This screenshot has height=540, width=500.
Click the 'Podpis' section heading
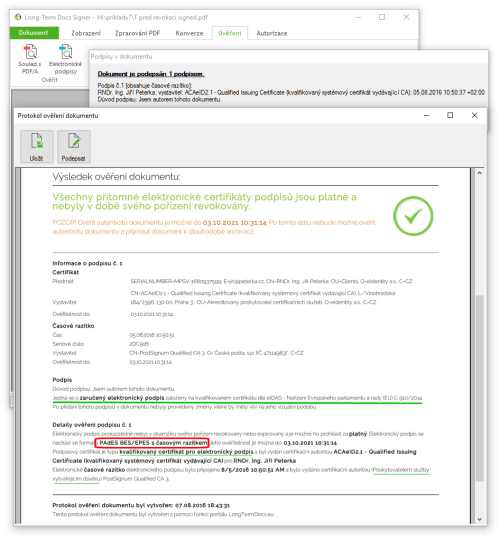[62, 380]
